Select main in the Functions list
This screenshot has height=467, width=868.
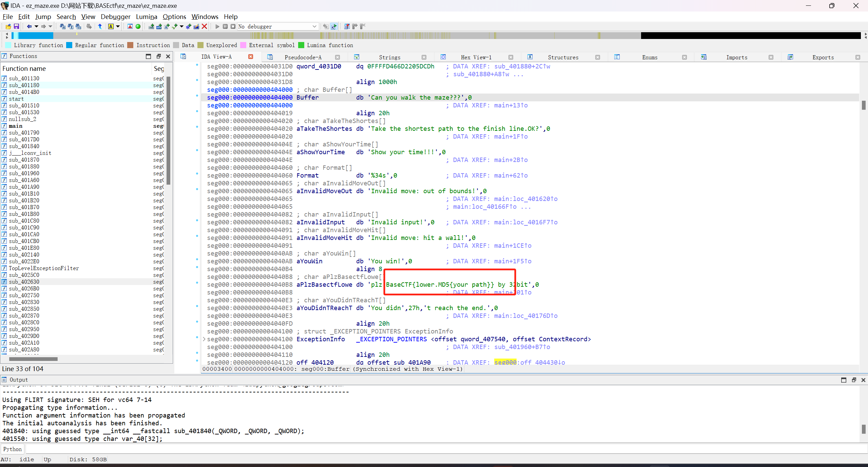coord(16,126)
